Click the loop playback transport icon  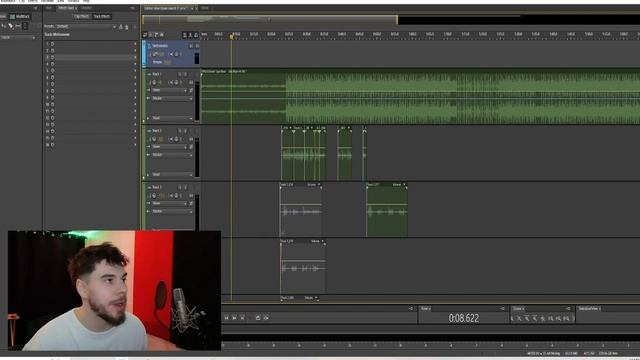point(258,318)
